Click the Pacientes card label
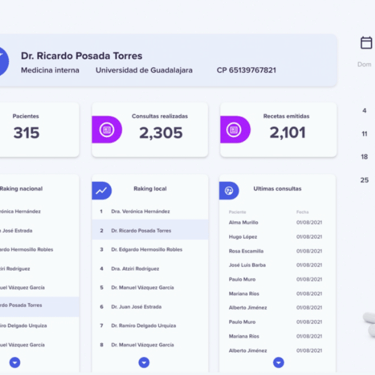The height and width of the screenshot is (375, 375). [x=26, y=116]
